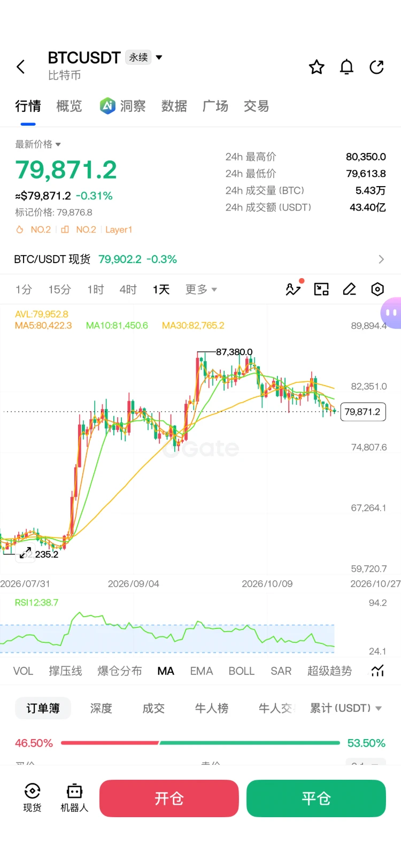Open the chart drawing pencil tool
This screenshot has width=401, height=868.
350,289
